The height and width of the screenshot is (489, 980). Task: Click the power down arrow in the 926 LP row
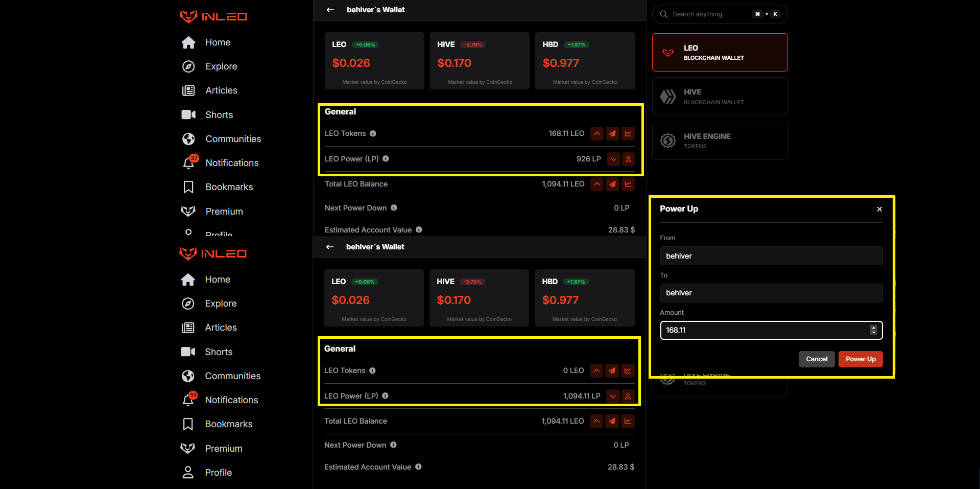tap(613, 159)
